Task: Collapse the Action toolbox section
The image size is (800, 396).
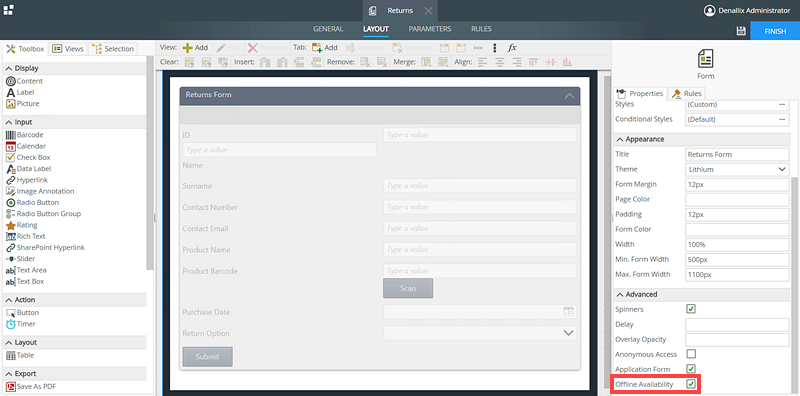Action: tap(8, 300)
